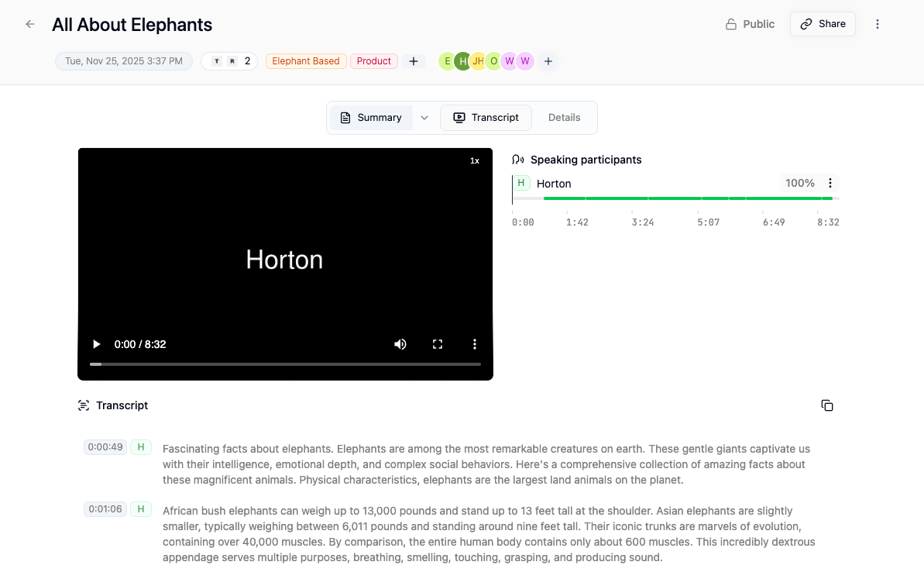Select the Elephant Based tag
Image resolution: width=924 pixels, height=572 pixels.
click(306, 61)
